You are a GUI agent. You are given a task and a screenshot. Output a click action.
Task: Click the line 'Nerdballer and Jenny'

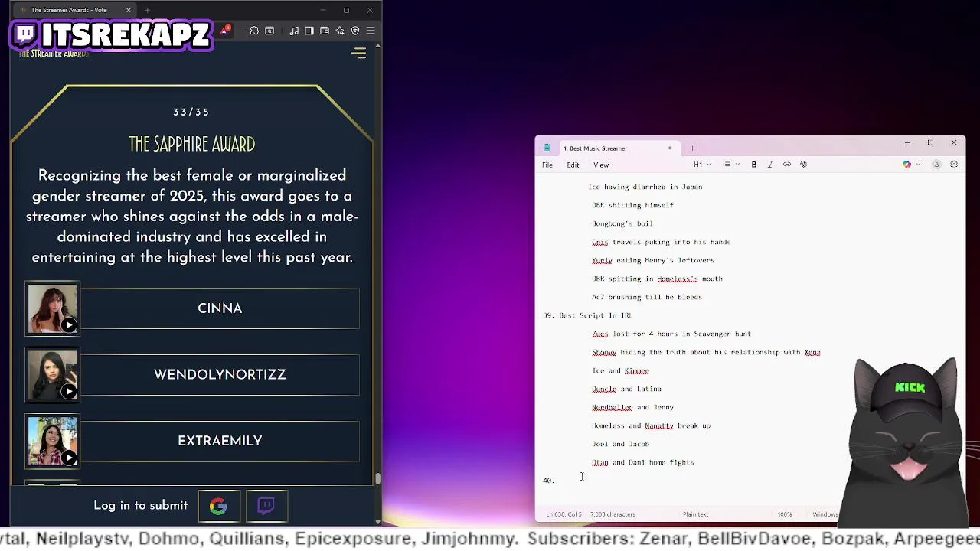[632, 407]
